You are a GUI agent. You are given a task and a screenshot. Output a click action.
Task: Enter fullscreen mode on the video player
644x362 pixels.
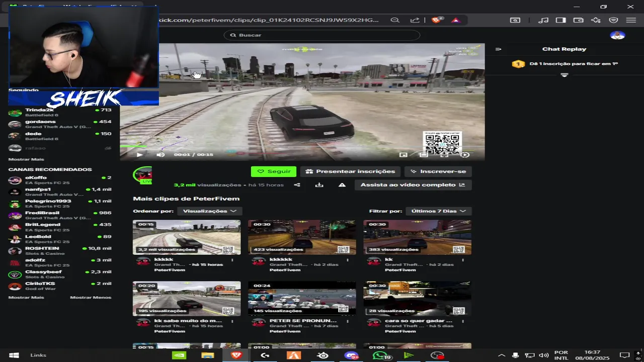[x=444, y=155]
